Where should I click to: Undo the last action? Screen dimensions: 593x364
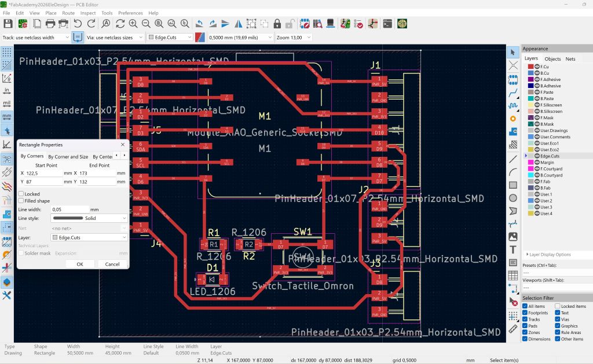coord(78,24)
